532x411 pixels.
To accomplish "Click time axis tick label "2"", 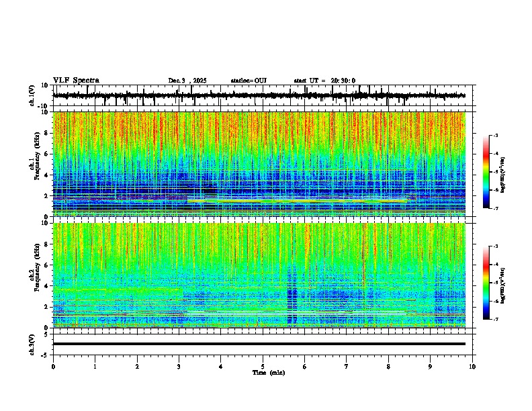I will click(x=137, y=367).
